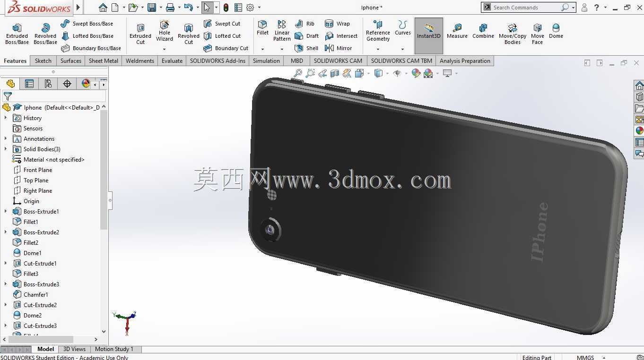
Task: Open the FeatureManager Design Tree tab
Action: pos(10,84)
